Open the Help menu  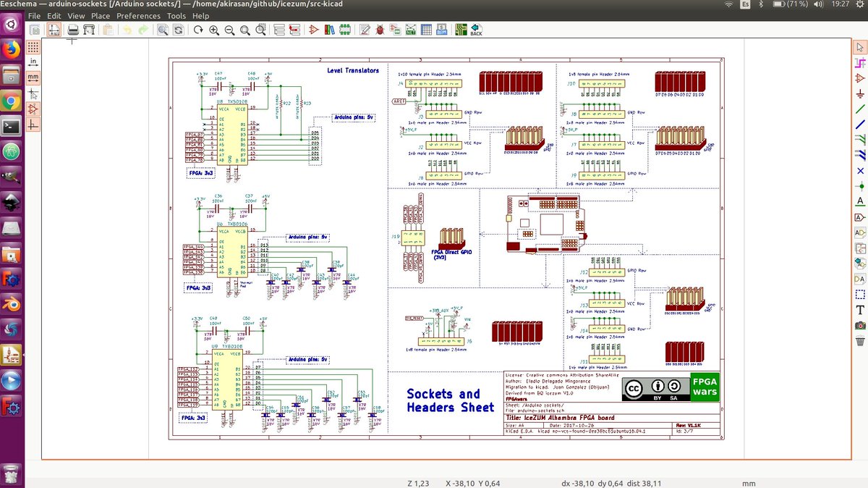201,15
